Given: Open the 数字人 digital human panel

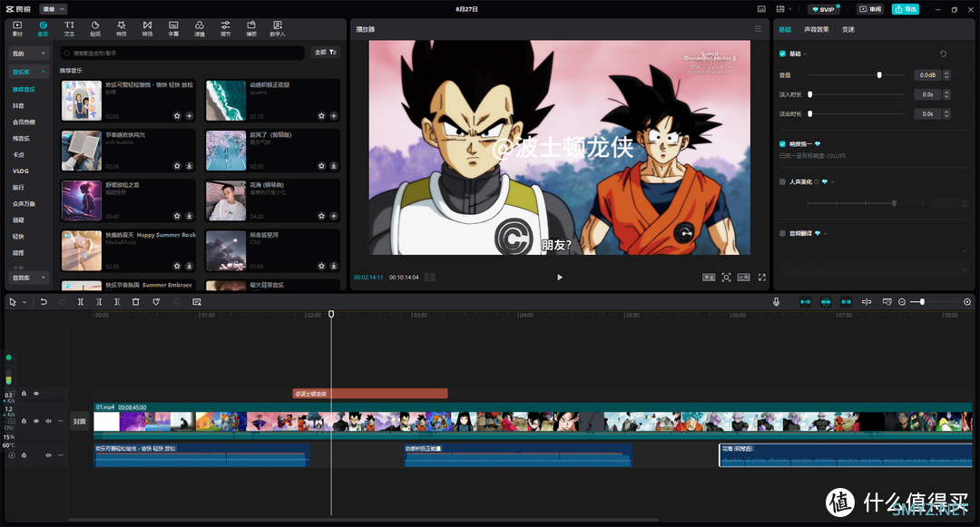Looking at the screenshot, I should [278, 29].
